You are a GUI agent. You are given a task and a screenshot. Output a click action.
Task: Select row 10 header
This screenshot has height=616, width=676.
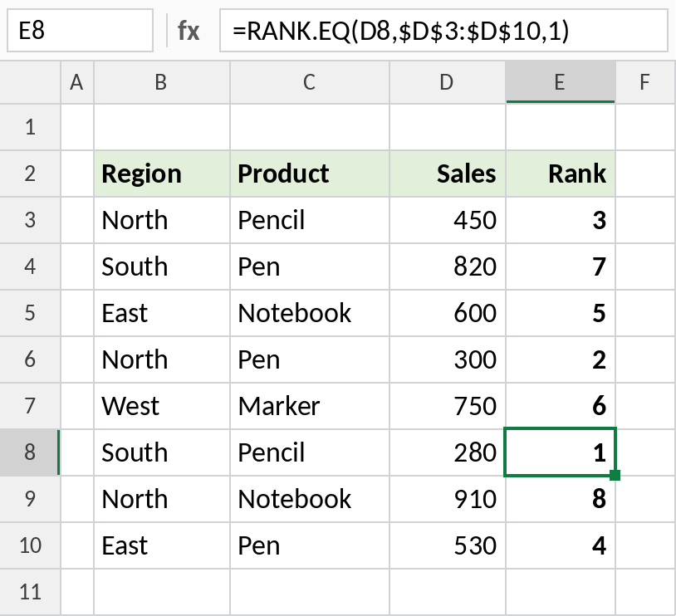[30, 545]
